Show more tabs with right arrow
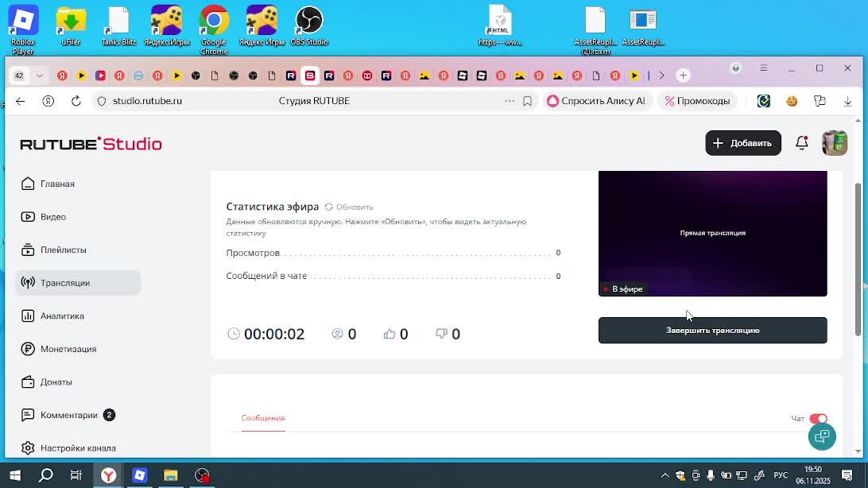Image resolution: width=868 pixels, height=488 pixels. pos(661,76)
